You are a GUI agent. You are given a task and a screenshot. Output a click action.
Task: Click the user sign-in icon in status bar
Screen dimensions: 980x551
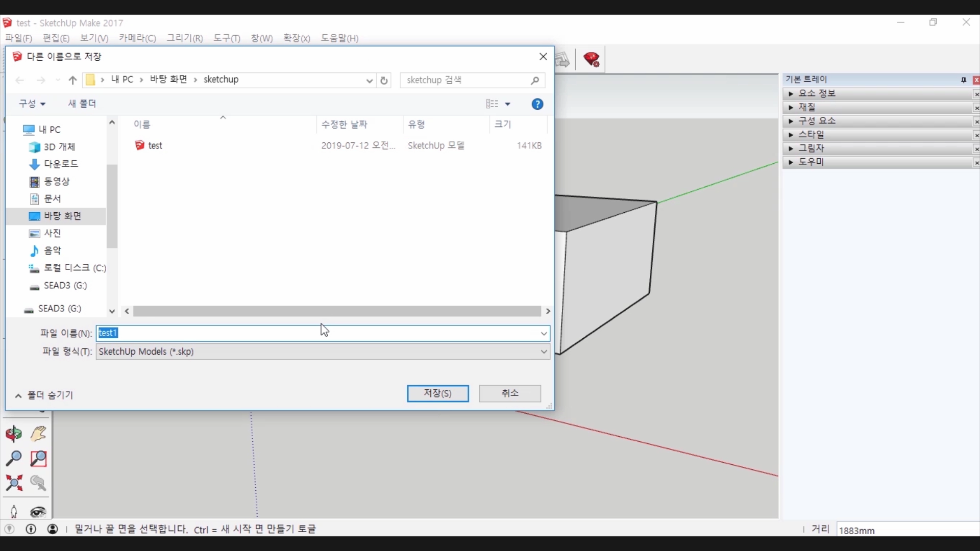[53, 529]
